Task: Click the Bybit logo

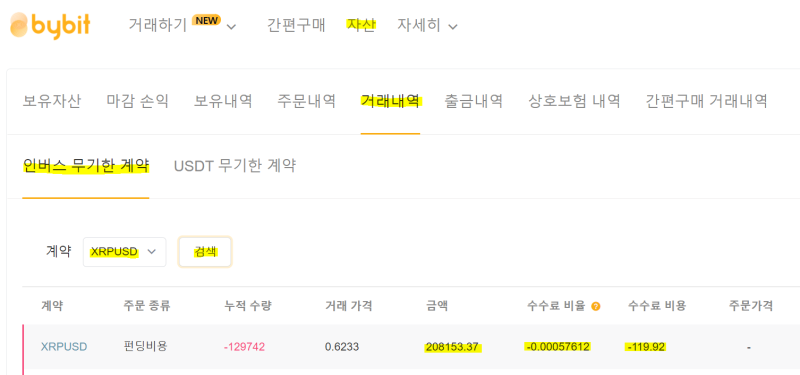Action: (x=50, y=25)
